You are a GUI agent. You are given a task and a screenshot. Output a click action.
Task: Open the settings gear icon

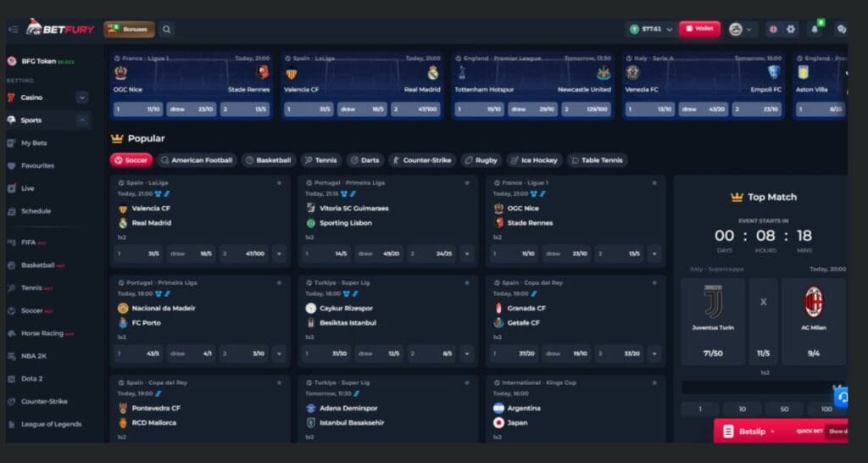[x=791, y=30]
